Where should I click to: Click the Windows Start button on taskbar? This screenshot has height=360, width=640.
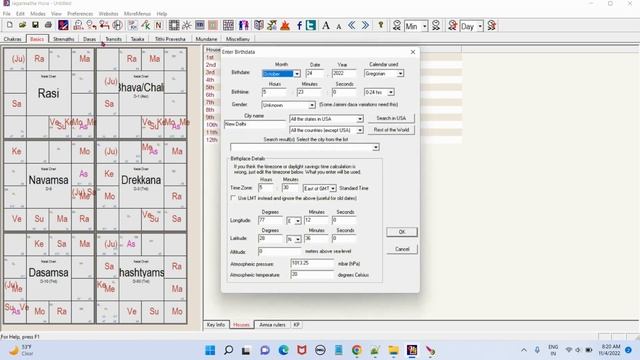point(210,350)
